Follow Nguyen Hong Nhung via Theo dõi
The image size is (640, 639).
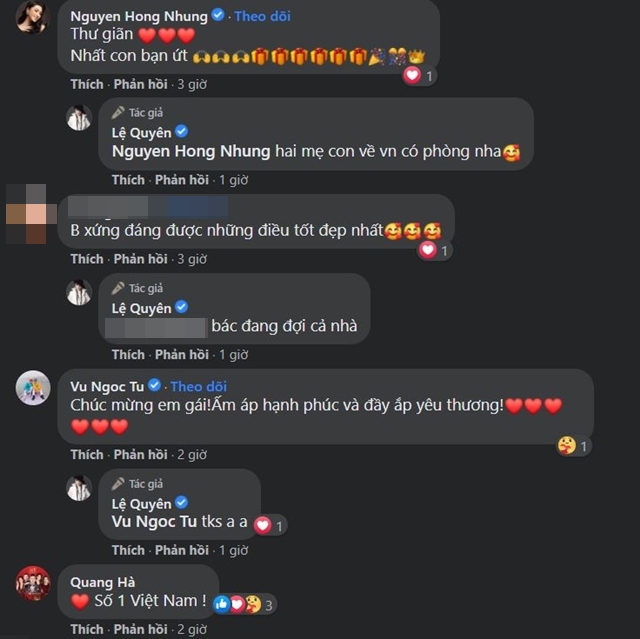(x=262, y=16)
